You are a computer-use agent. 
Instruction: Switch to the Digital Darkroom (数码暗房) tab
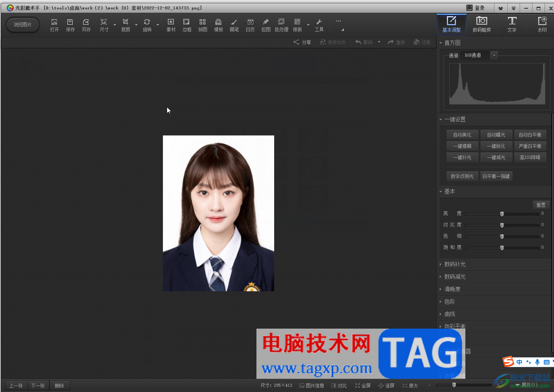click(482, 25)
